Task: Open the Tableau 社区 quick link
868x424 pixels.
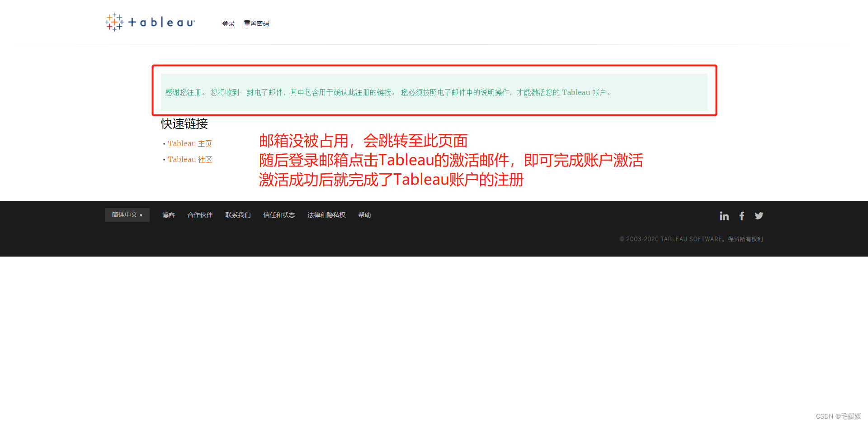Action: 190,159
